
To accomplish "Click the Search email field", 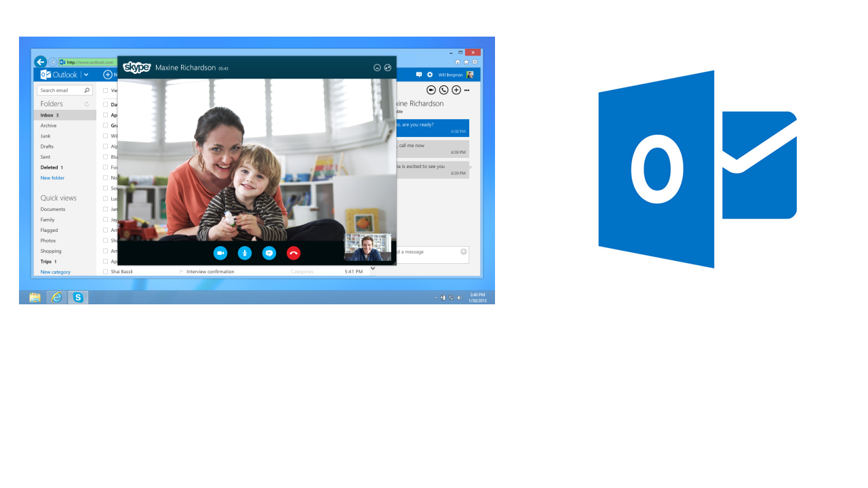I will [60, 90].
